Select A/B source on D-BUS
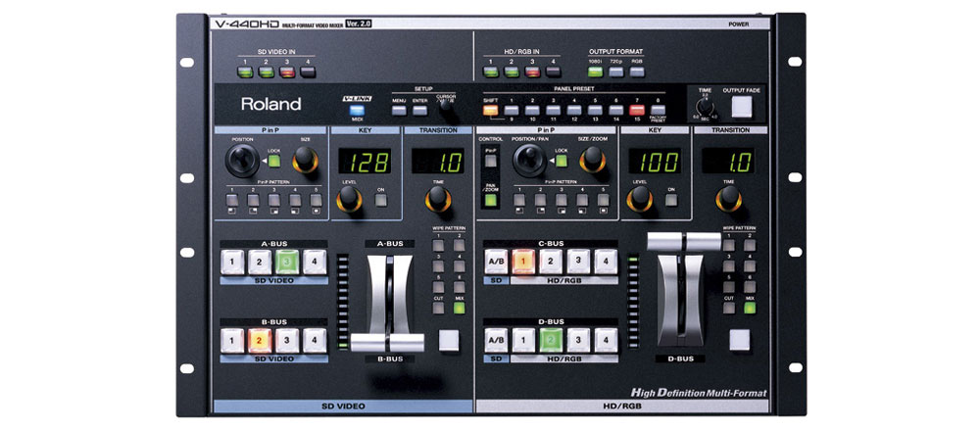The image size is (980, 431). pyautogui.click(x=496, y=340)
